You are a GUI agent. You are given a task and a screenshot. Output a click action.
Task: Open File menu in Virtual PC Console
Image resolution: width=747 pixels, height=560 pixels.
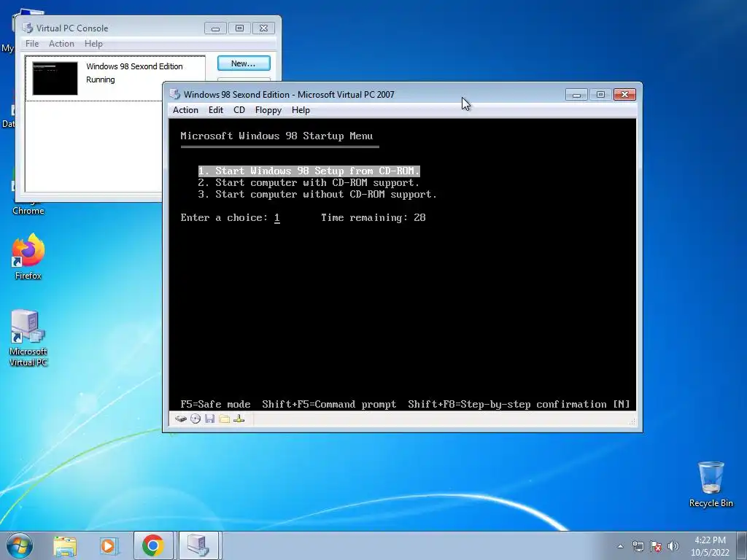pos(32,43)
